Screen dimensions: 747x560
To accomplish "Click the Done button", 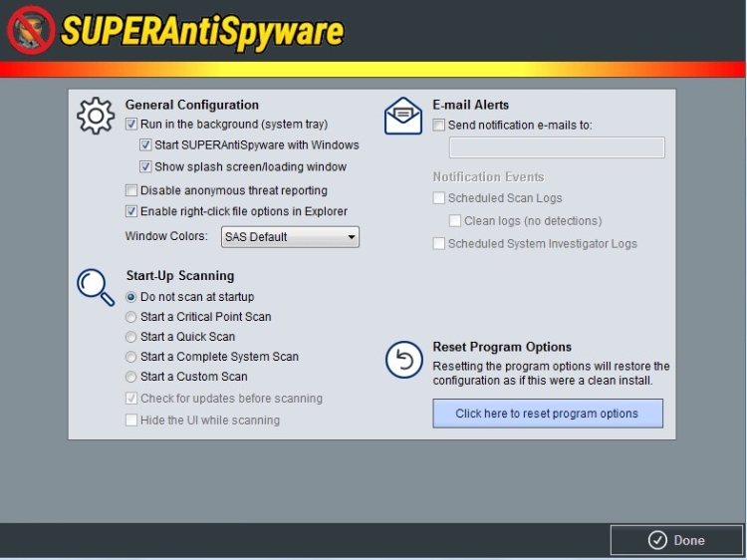I will 676,540.
